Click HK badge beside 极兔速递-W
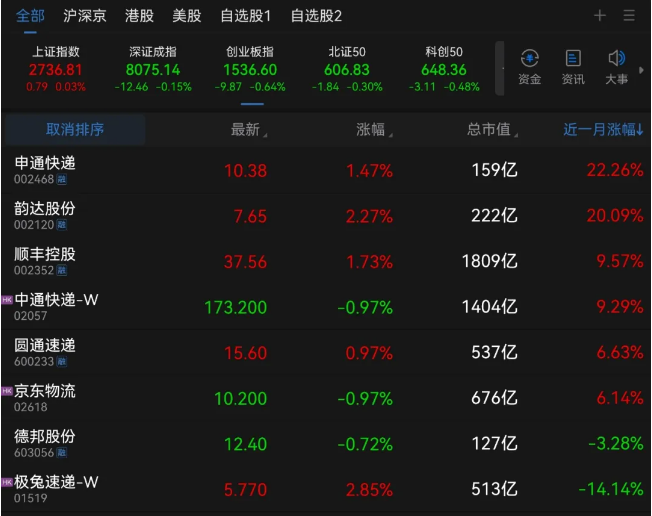 point(7,482)
